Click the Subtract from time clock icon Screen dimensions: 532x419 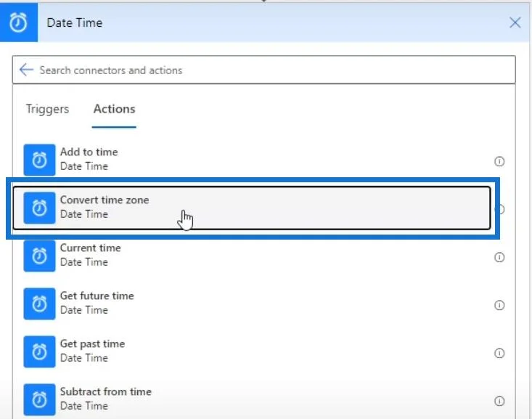click(x=39, y=399)
